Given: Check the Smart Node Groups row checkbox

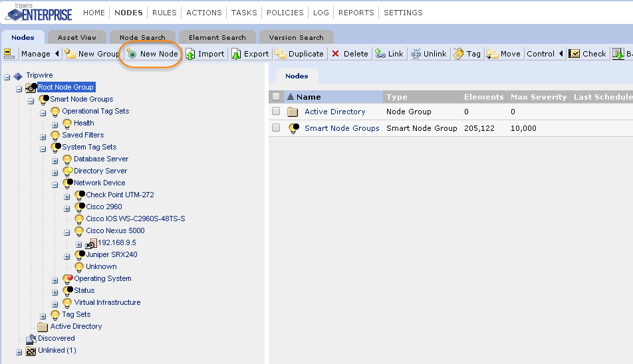Looking at the screenshot, I should tap(276, 128).
